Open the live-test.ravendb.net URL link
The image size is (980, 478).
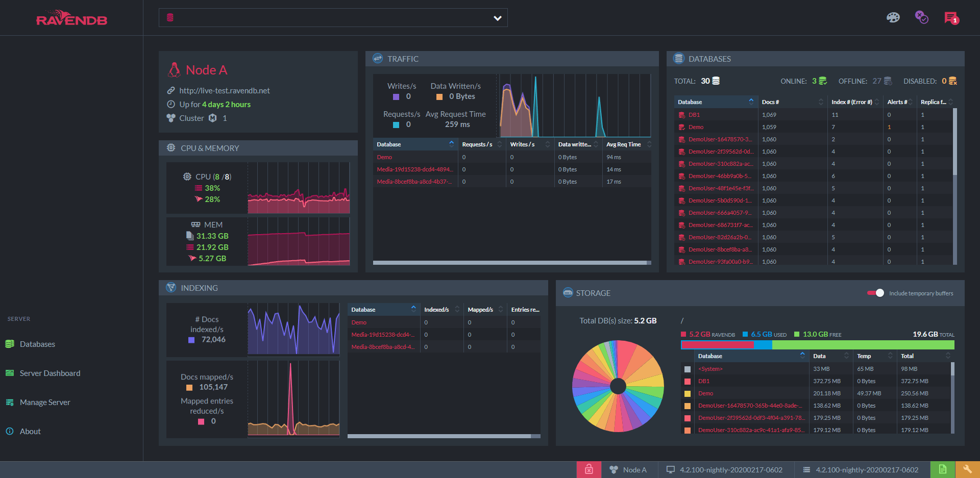pyautogui.click(x=225, y=91)
